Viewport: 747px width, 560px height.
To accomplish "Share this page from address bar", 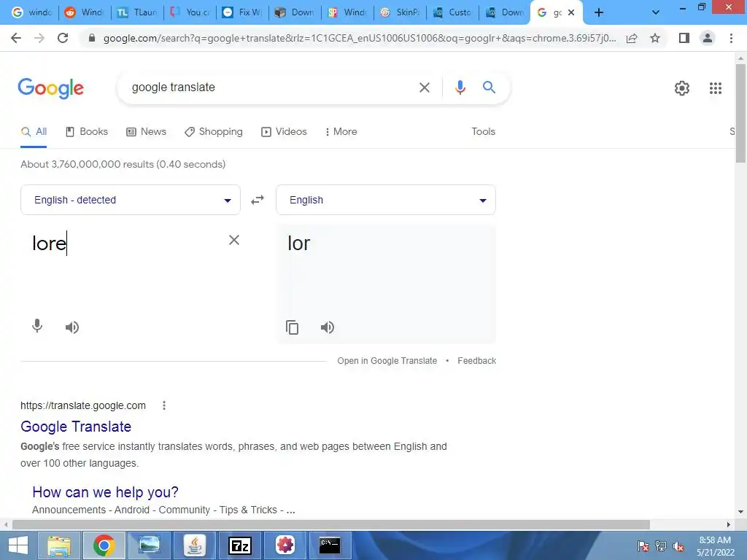I will pos(632,38).
